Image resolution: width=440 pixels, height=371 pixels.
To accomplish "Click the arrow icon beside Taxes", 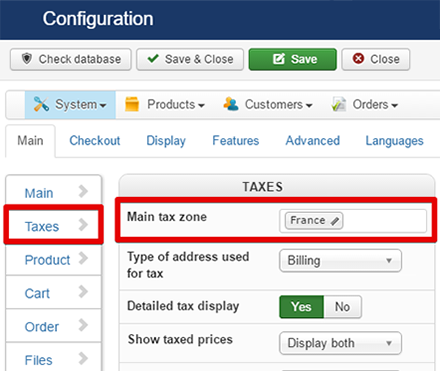I will (x=83, y=225).
